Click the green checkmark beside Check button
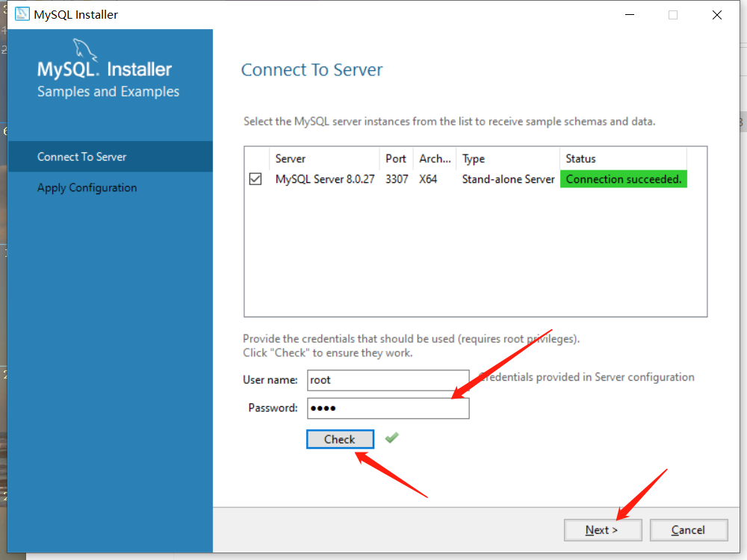The image size is (747, 560). (391, 437)
